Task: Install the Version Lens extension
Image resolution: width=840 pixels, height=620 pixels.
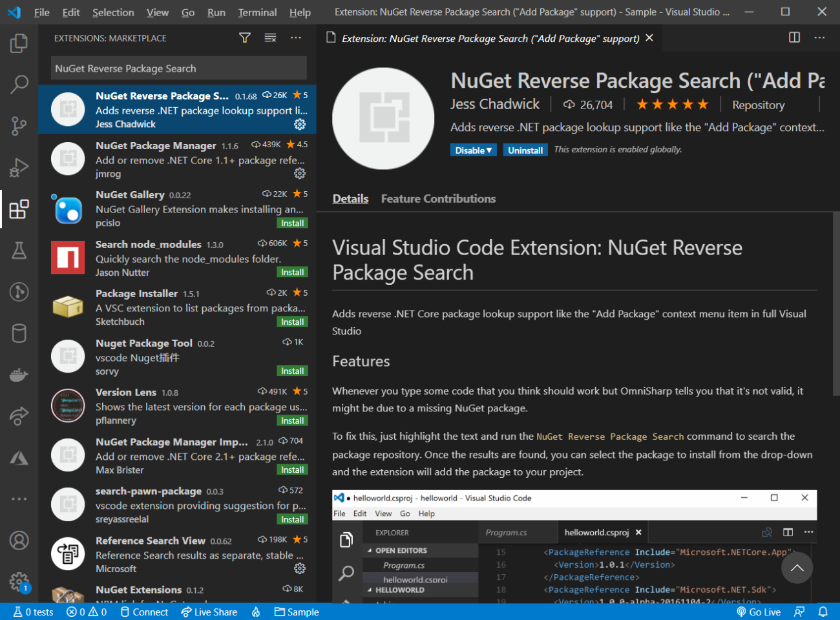Action: point(293,420)
